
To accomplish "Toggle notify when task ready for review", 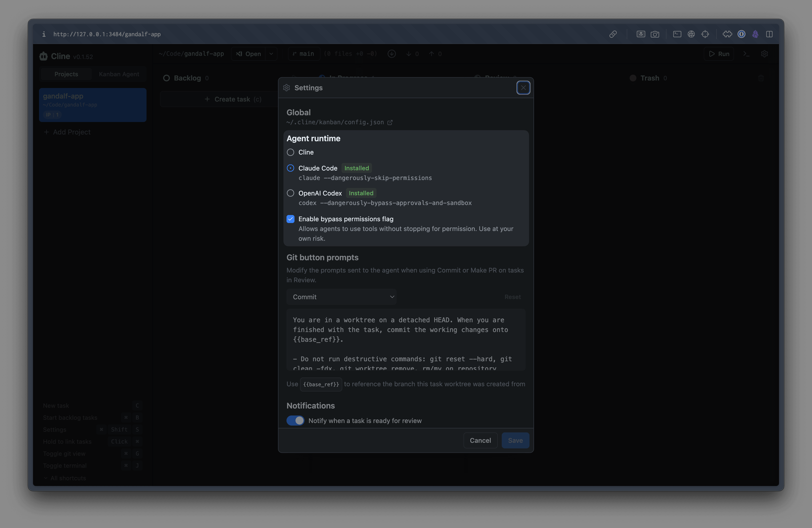I will 295,420.
